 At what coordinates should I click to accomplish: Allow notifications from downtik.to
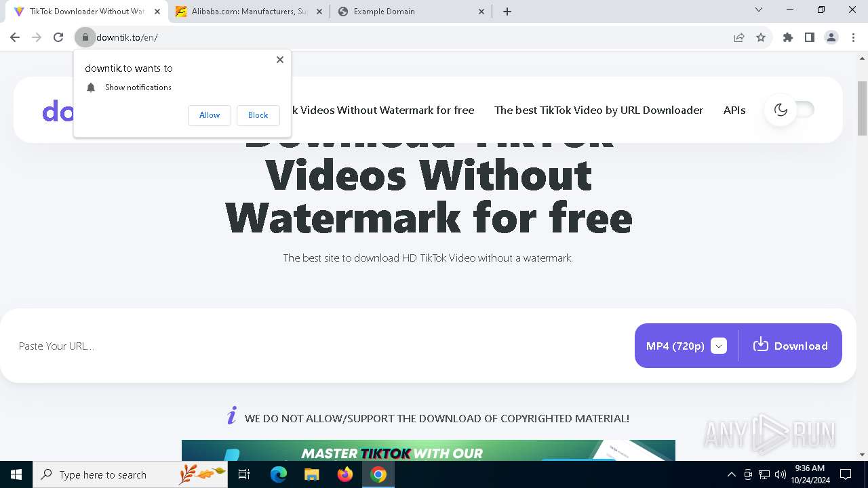pyautogui.click(x=210, y=115)
